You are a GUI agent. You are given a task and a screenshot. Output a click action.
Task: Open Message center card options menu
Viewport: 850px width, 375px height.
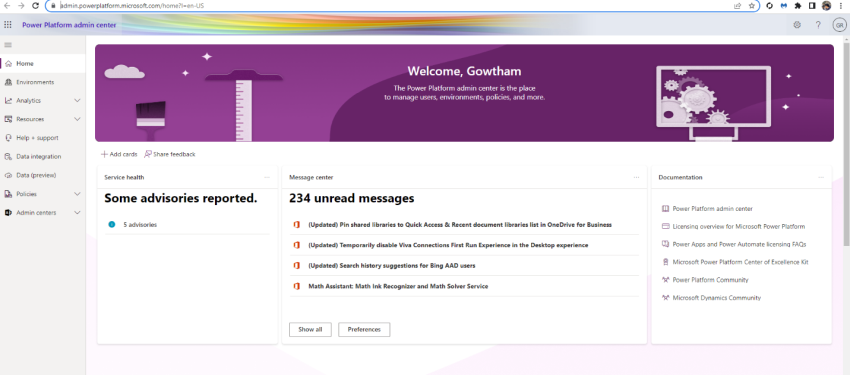[x=636, y=177]
